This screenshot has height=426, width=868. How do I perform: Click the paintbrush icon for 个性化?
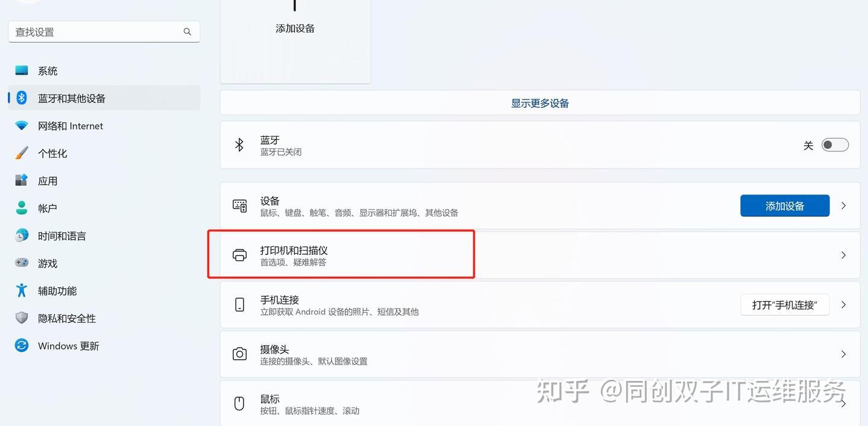(22, 153)
